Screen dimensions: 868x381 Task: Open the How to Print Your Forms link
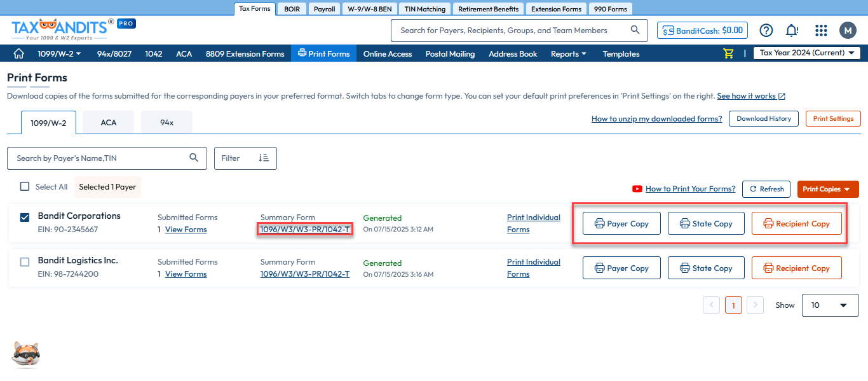[x=690, y=189]
